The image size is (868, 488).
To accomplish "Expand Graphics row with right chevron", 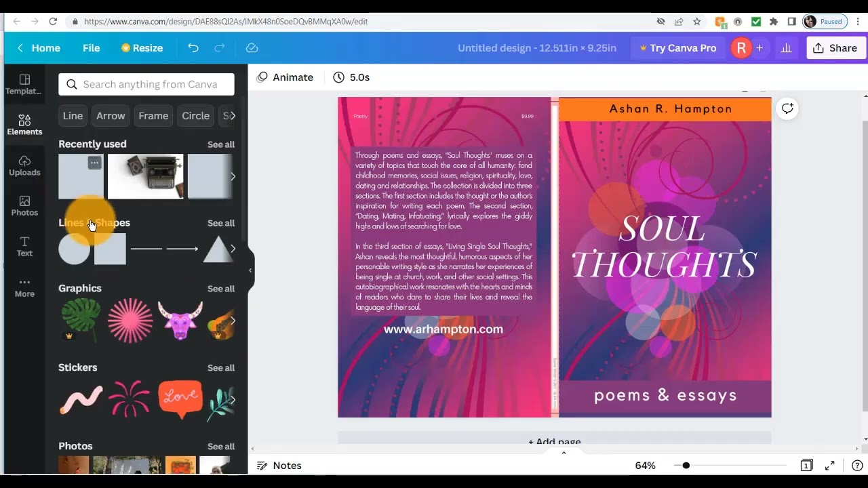I will tap(233, 320).
